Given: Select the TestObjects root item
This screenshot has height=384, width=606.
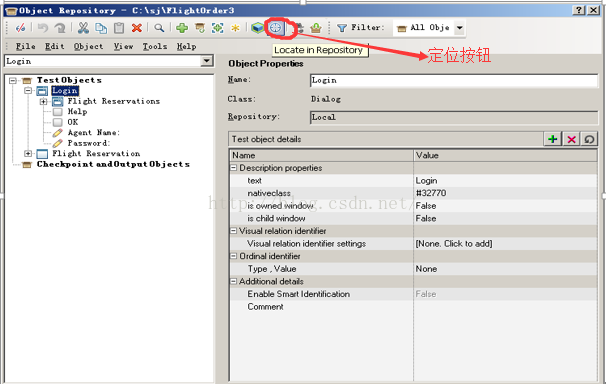Looking at the screenshot, I should [x=69, y=80].
